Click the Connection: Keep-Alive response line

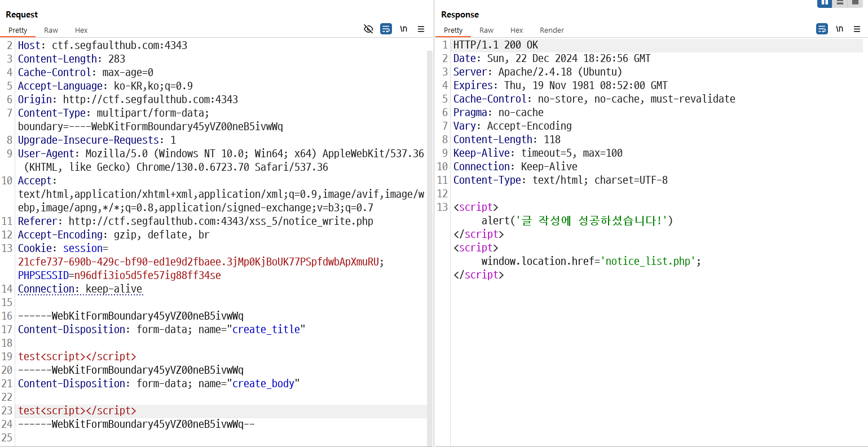(x=515, y=166)
